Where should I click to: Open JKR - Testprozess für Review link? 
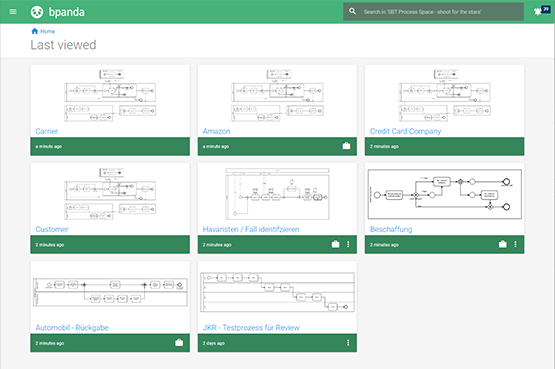251,328
